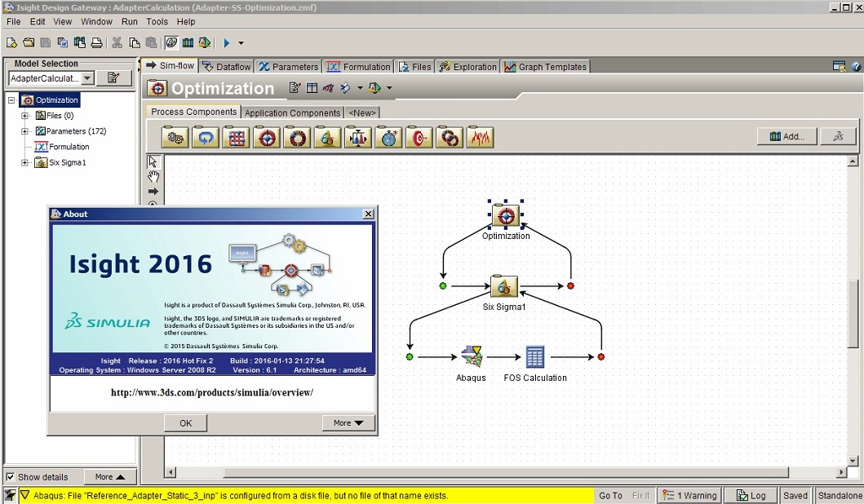The width and height of the screenshot is (864, 504).
Task: Click the Cut scissors icon
Action: tap(117, 42)
